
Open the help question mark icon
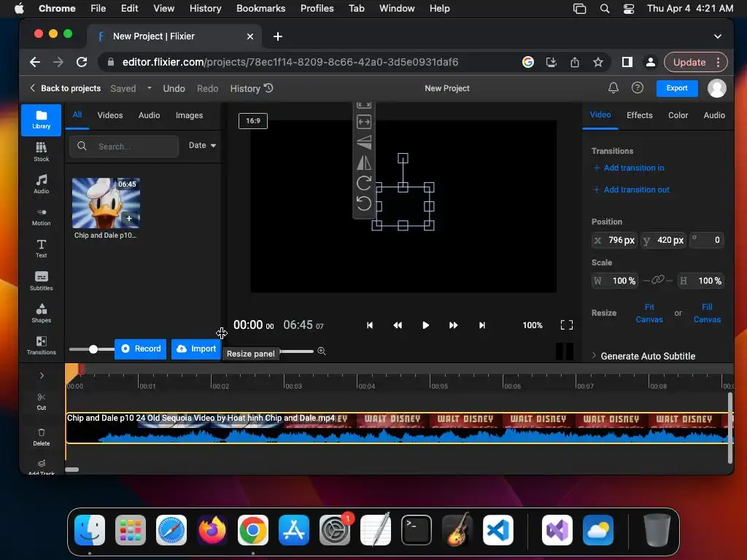638,88
